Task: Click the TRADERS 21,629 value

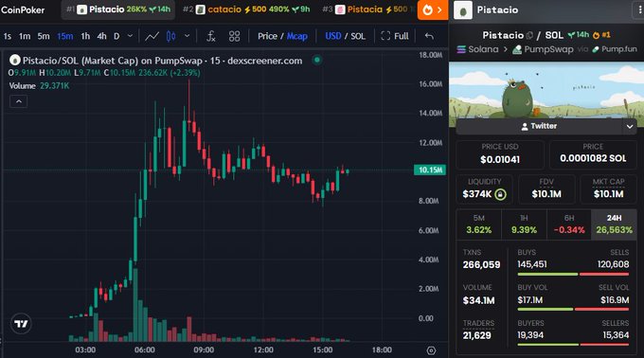Action: click(x=476, y=336)
